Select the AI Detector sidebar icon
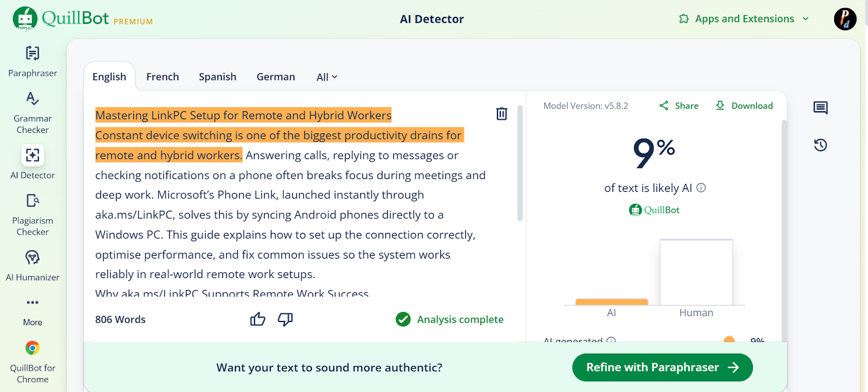868x392 pixels. pyautogui.click(x=33, y=156)
